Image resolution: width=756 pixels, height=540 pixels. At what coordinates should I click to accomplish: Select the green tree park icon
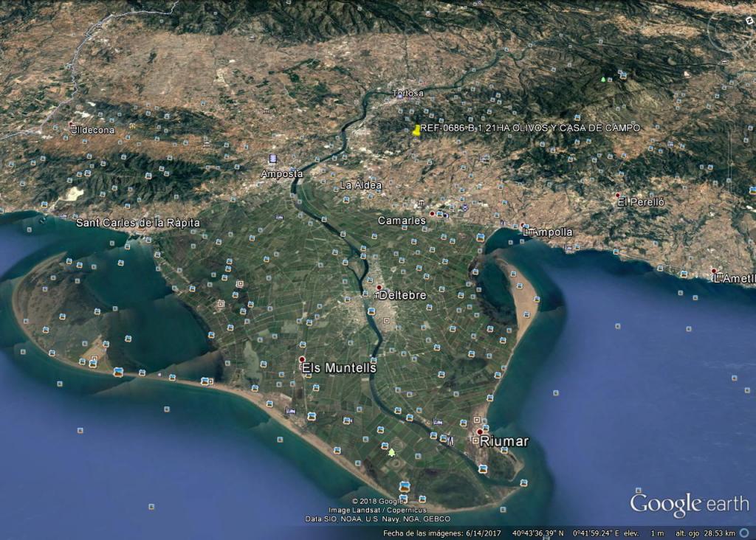coord(391,452)
